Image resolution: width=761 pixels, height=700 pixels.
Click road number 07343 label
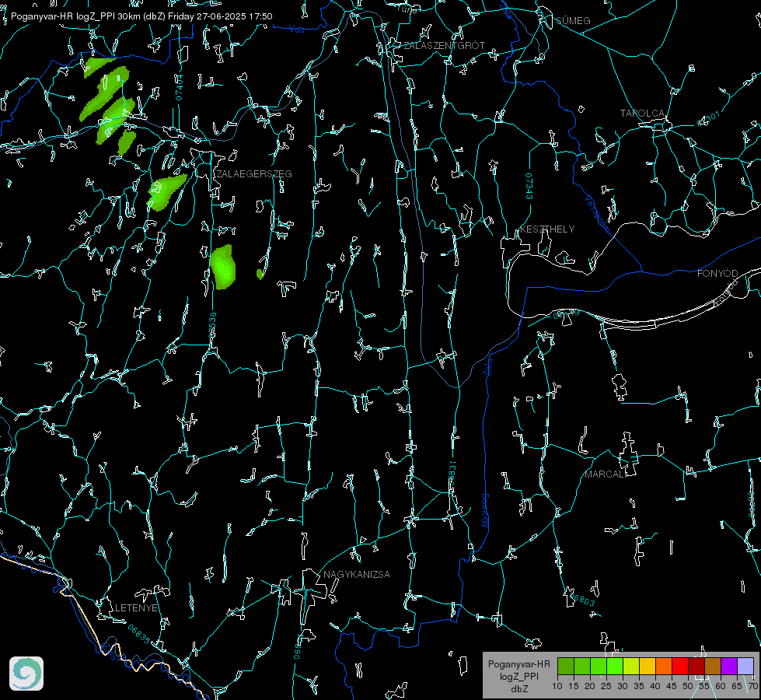[529, 186]
